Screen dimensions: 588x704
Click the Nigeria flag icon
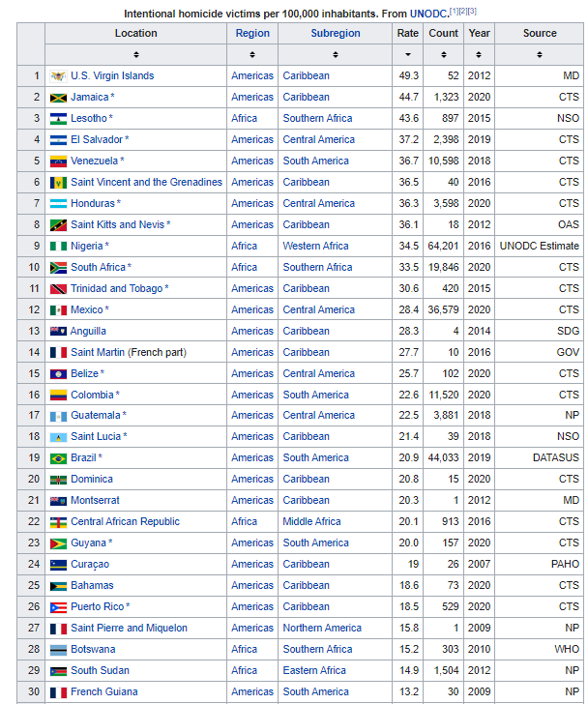tap(58, 247)
